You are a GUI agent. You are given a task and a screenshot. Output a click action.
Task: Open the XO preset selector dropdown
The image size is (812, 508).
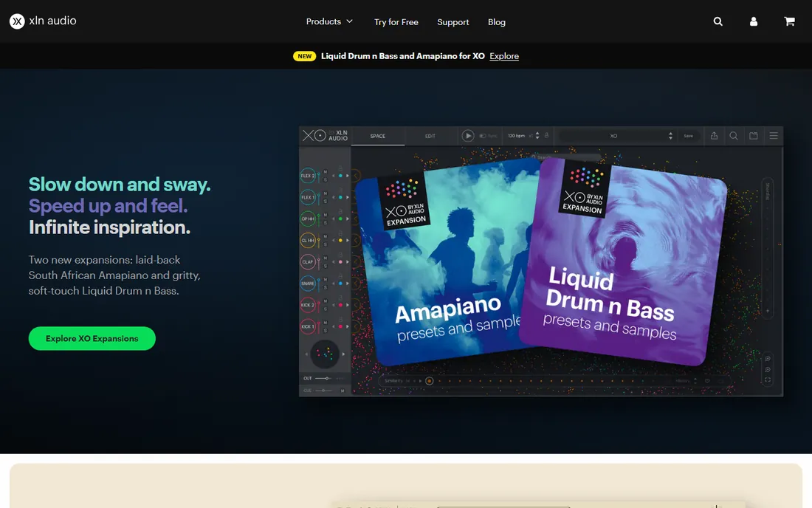[617, 136]
